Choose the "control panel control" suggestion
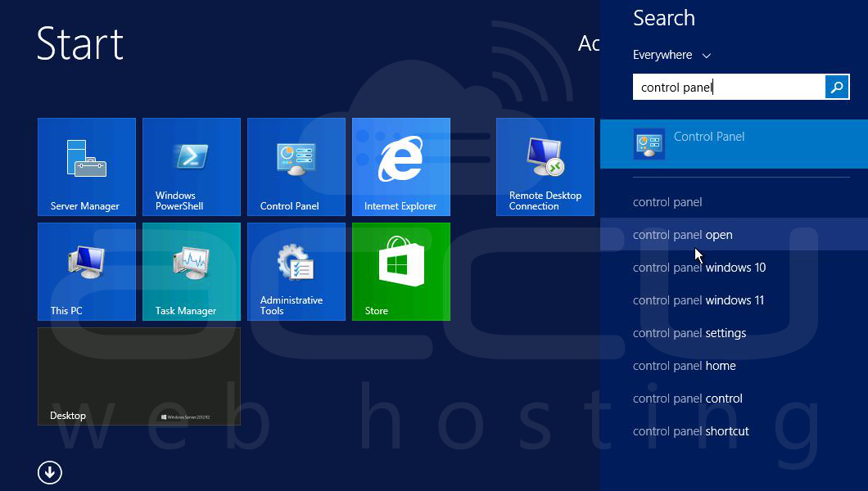 click(734, 398)
